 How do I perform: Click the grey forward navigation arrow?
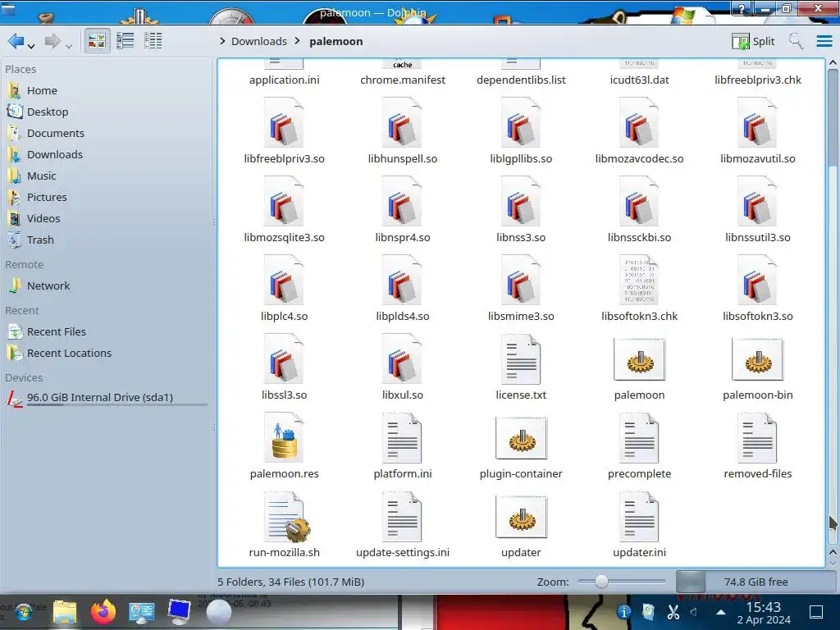point(52,41)
